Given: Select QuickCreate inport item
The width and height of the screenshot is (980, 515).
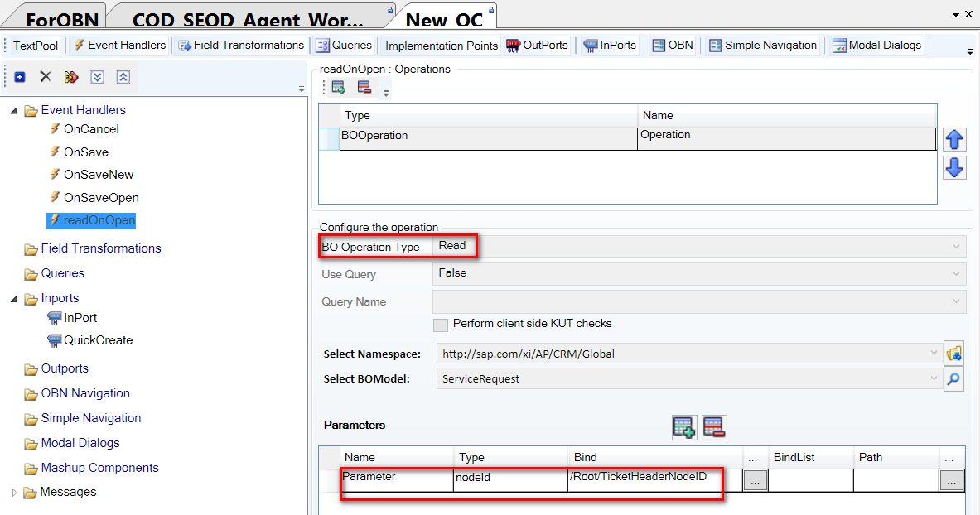Looking at the screenshot, I should click(x=98, y=340).
